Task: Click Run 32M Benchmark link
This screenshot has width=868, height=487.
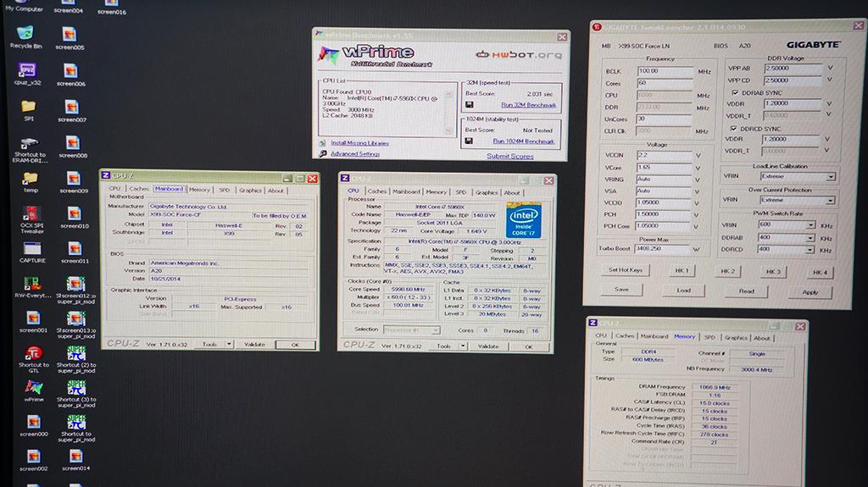Action: [528, 104]
